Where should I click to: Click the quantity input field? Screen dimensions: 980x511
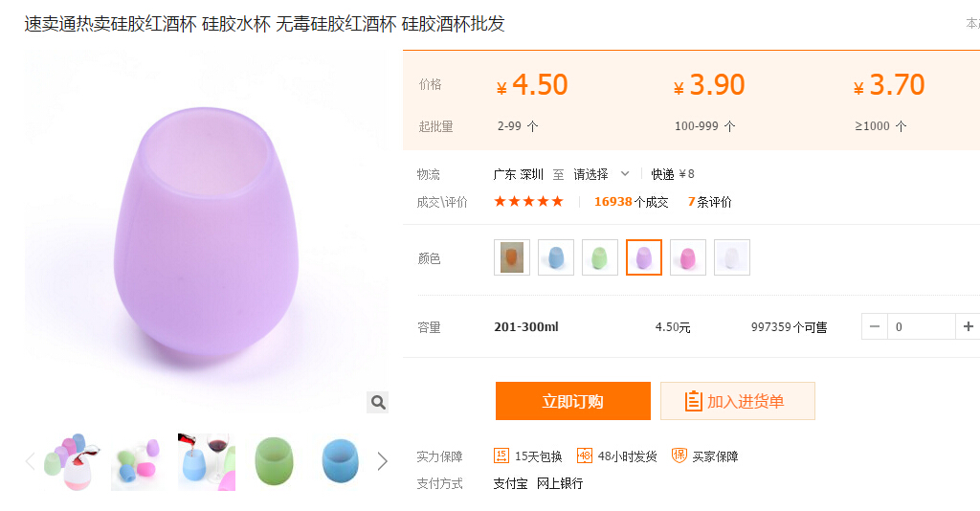[921, 327]
